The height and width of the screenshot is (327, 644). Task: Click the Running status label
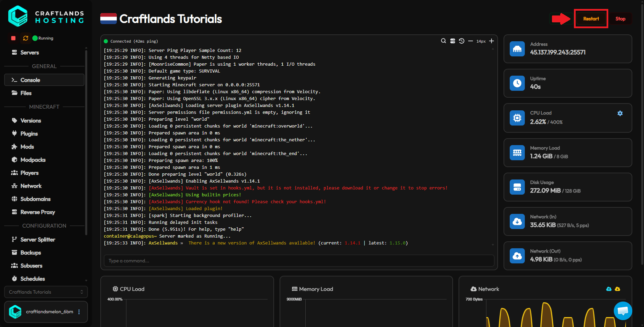click(x=46, y=38)
